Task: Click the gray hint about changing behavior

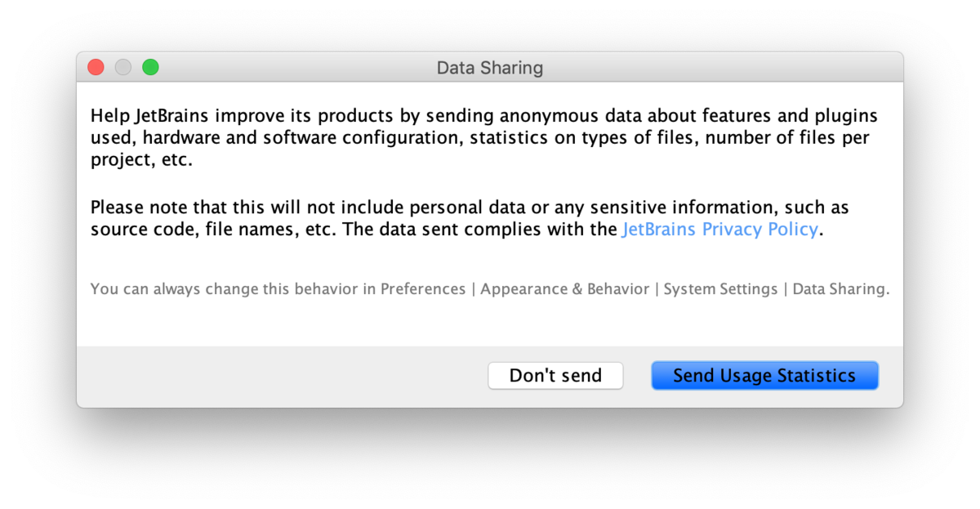Action: tap(489, 289)
